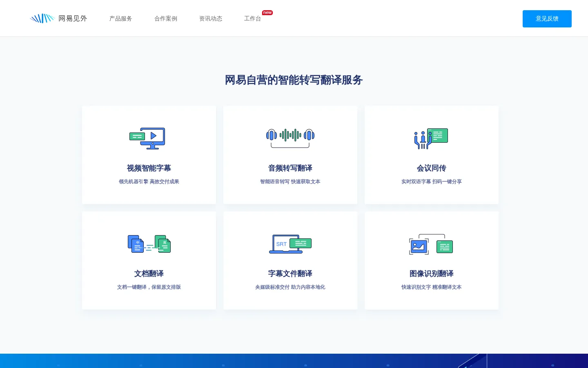
Task: Open the 视频智能字幕 title link
Action: click(x=149, y=168)
